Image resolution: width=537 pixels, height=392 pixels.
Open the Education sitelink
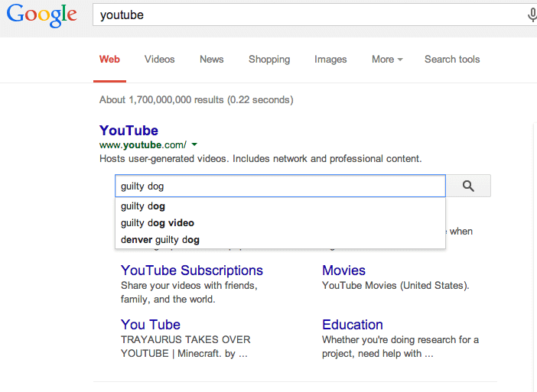(353, 324)
